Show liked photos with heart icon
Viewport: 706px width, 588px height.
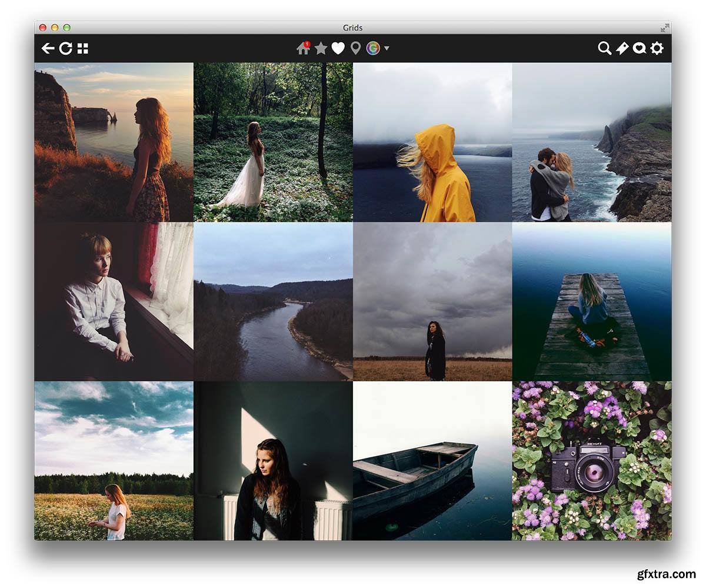click(x=338, y=48)
